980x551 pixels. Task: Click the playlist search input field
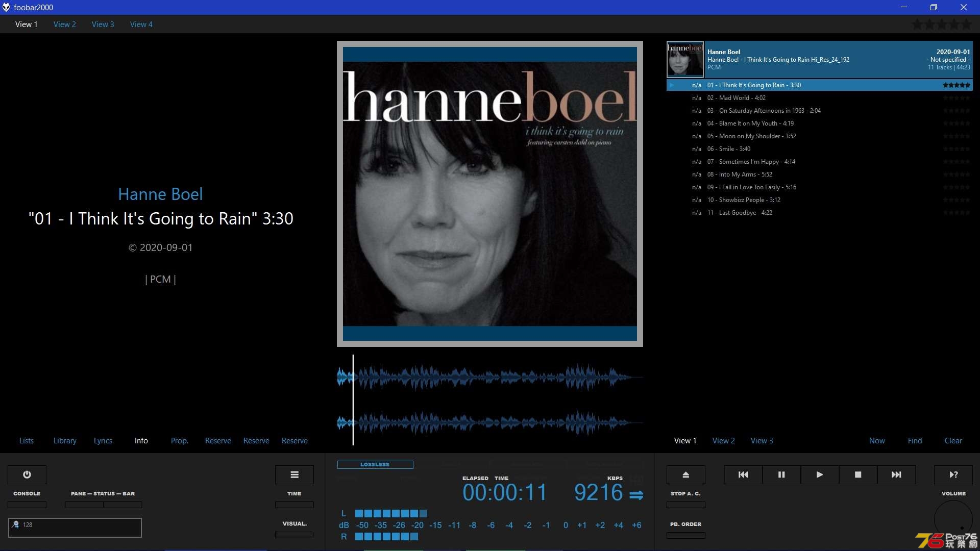pos(75,528)
